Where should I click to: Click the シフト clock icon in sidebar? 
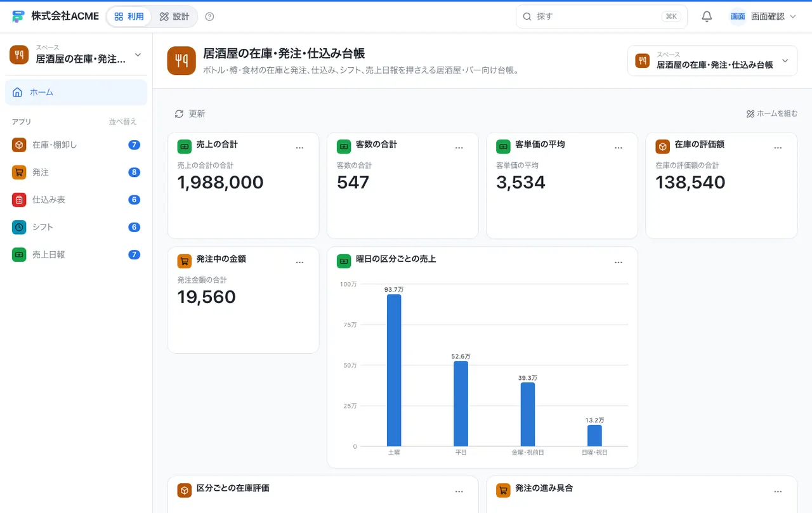19,227
